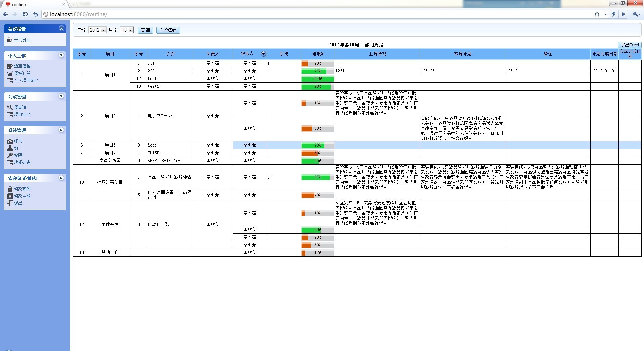
Task: Open a new tab with the plus button
Action: [73, 4]
